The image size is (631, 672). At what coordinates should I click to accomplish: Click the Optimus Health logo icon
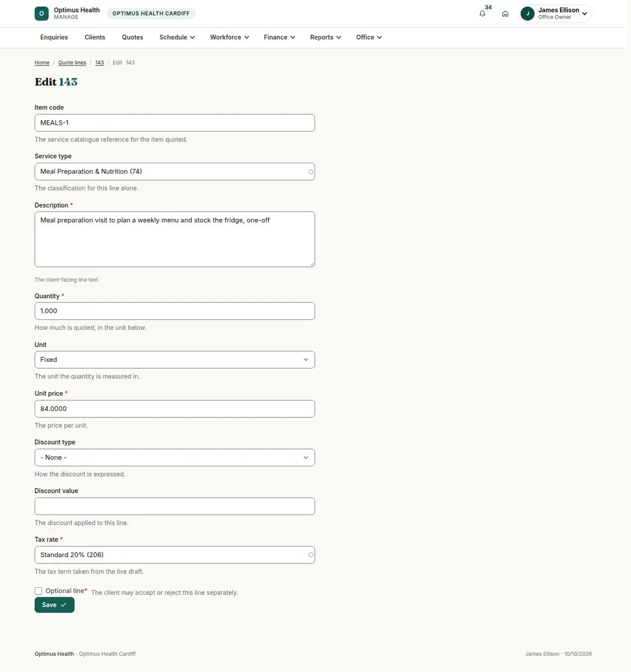[x=42, y=14]
